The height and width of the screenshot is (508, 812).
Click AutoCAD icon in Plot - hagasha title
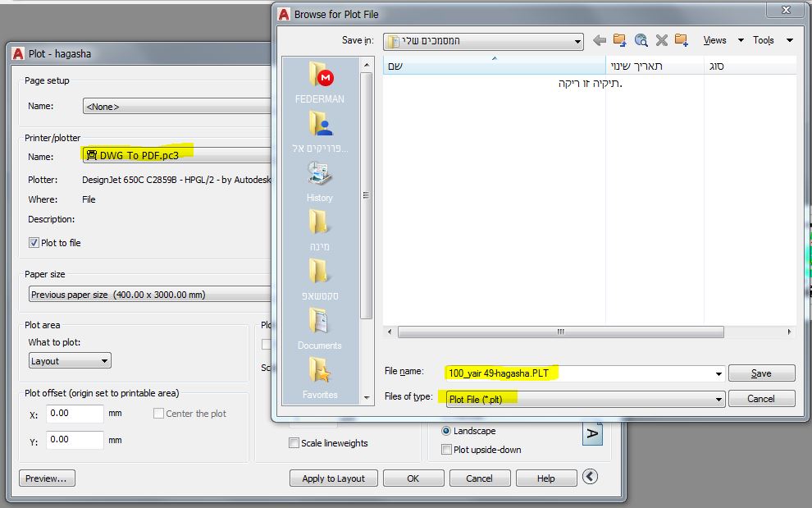tap(18, 53)
